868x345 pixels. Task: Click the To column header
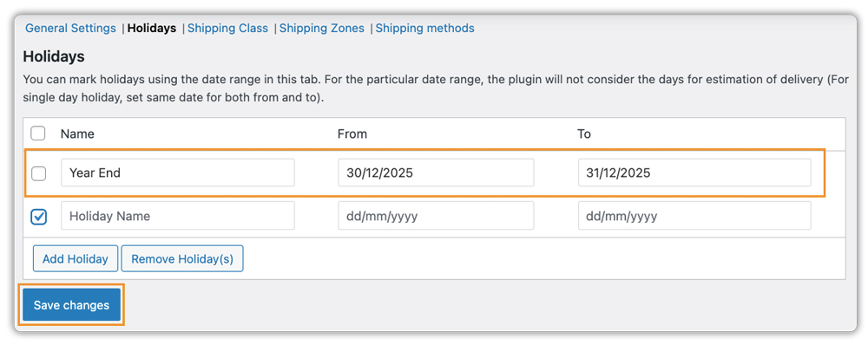(584, 133)
